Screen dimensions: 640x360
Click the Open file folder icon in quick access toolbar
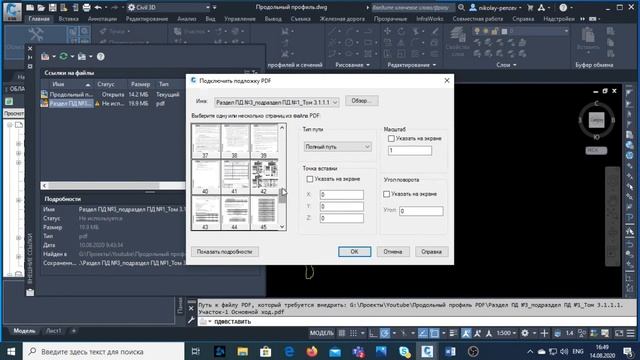coord(41,7)
